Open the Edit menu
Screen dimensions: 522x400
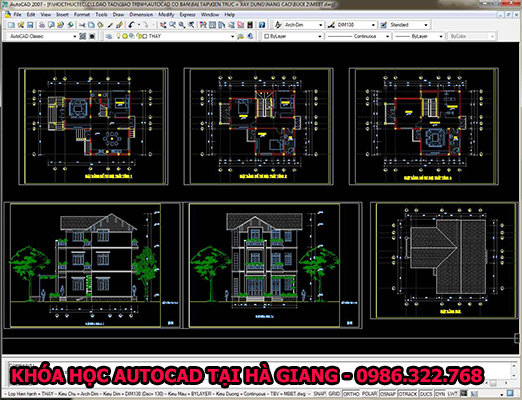tap(31, 15)
